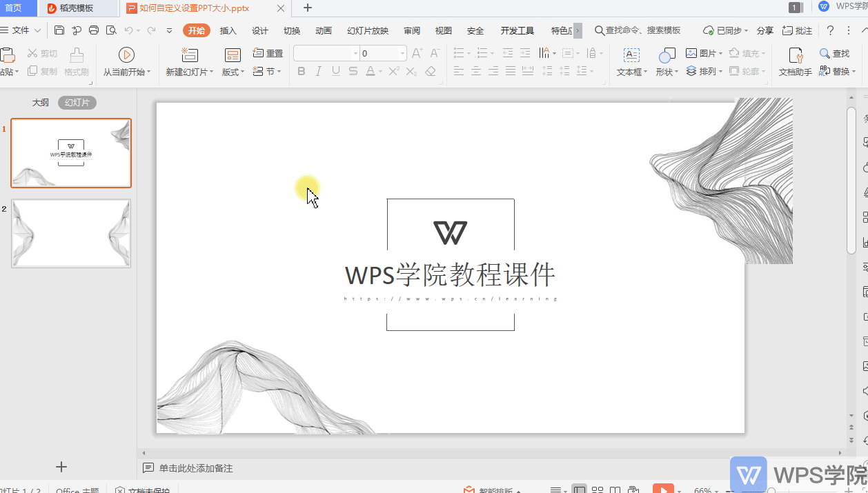Click 从当前开始 play slideshow icon
This screenshot has height=493, width=868.
[126, 54]
